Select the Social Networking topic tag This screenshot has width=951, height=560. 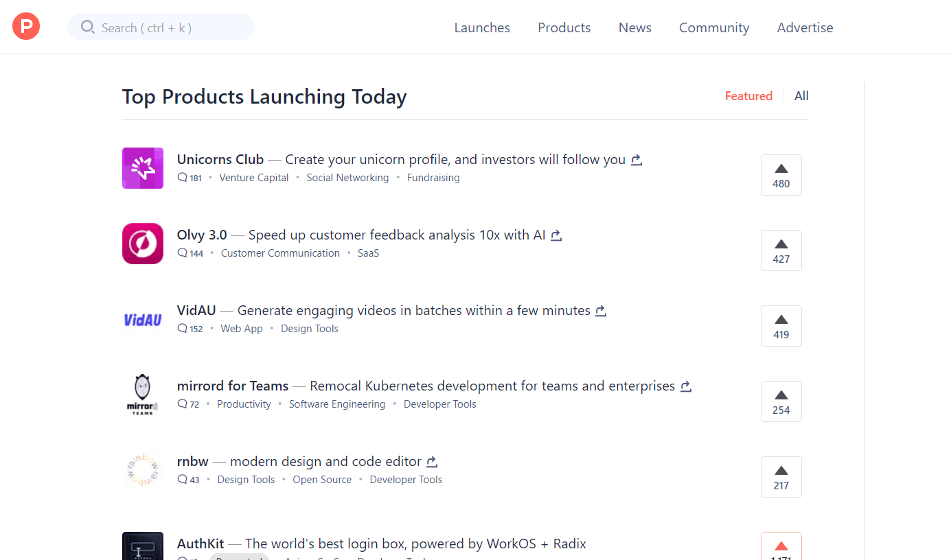point(347,178)
